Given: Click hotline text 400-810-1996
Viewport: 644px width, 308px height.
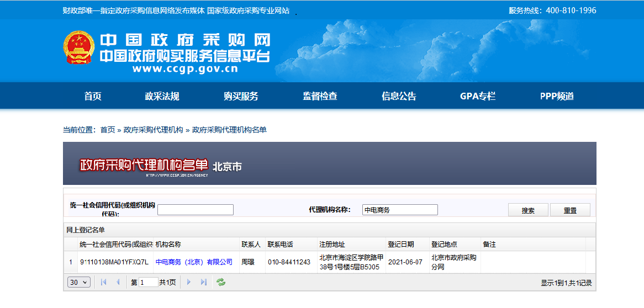Looking at the screenshot, I should point(571,10).
